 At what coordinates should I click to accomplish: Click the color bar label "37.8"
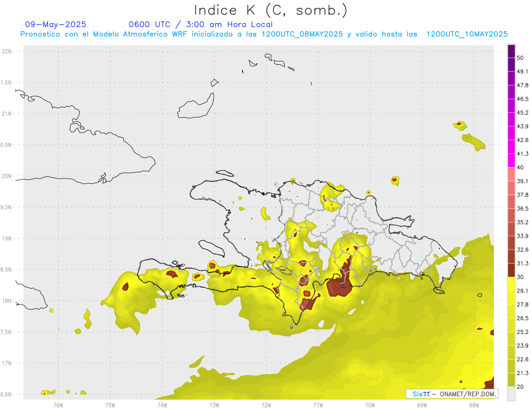tap(523, 195)
